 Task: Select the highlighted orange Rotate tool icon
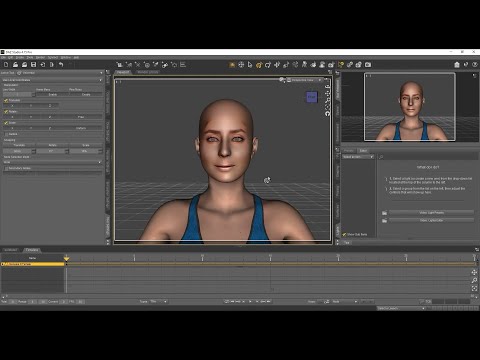click(x=259, y=65)
